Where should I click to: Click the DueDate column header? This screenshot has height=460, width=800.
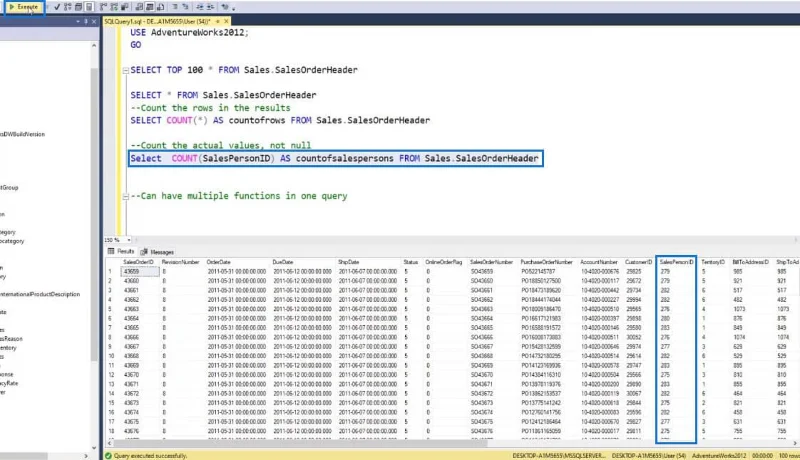click(x=283, y=262)
